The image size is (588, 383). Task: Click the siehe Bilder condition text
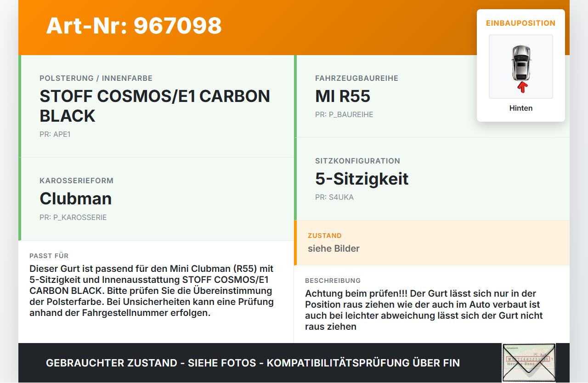(x=334, y=248)
